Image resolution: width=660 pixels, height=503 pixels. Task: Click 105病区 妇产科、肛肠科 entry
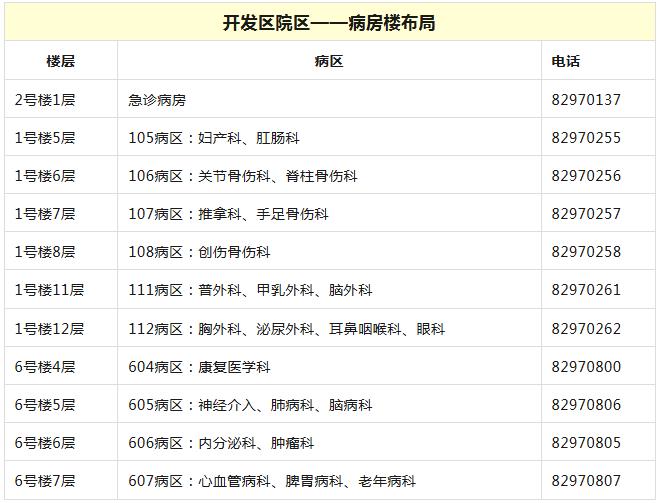(x=214, y=138)
